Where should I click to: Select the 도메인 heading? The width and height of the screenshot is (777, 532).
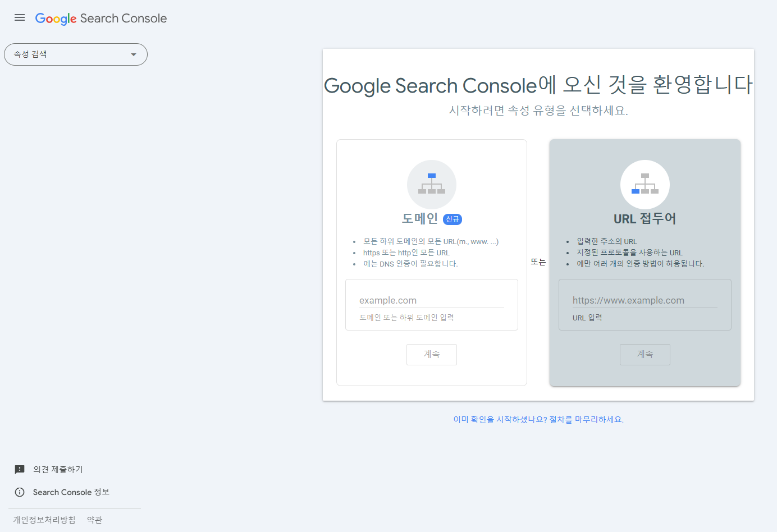(x=420, y=218)
